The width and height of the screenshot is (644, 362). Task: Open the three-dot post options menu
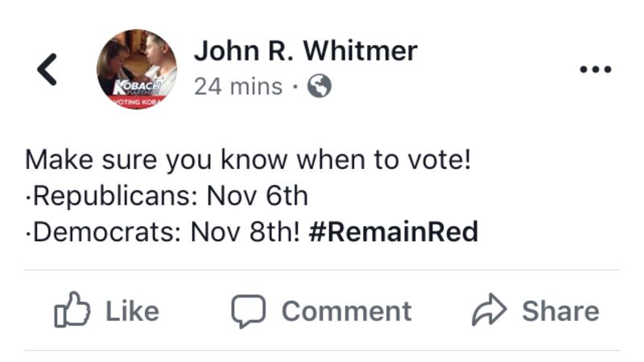click(x=596, y=69)
